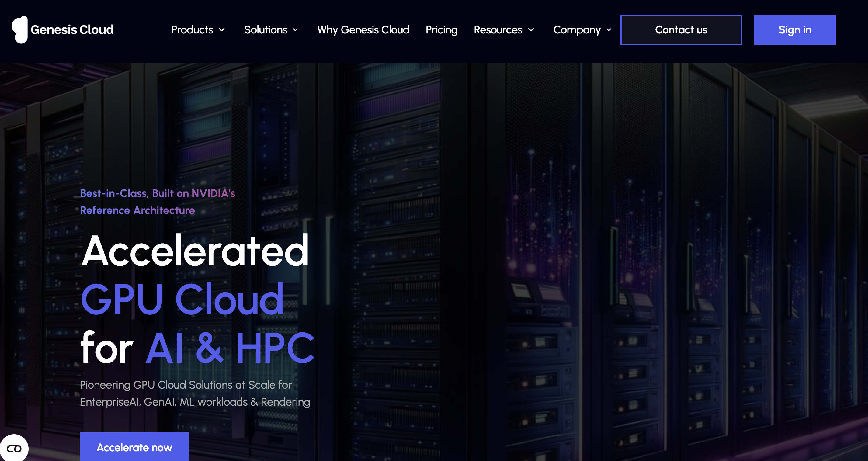This screenshot has height=461, width=868.
Task: Expand the Resources chevron arrow
Action: coord(531,30)
